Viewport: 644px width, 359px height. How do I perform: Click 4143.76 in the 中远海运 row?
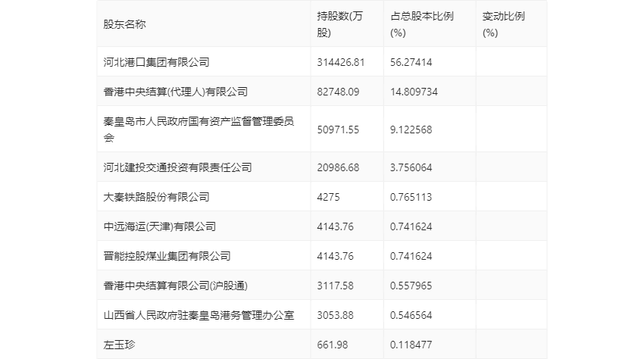click(335, 226)
